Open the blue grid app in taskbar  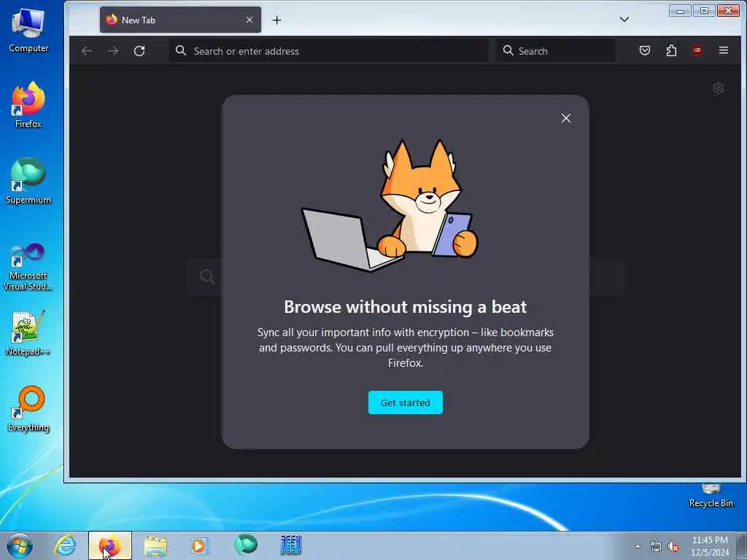(x=290, y=545)
